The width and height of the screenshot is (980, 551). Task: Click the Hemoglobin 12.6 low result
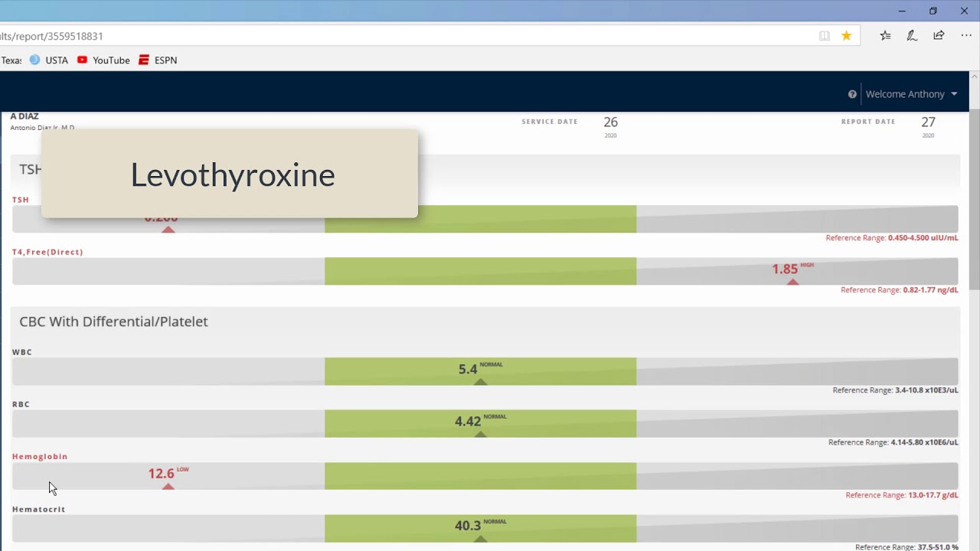click(168, 474)
